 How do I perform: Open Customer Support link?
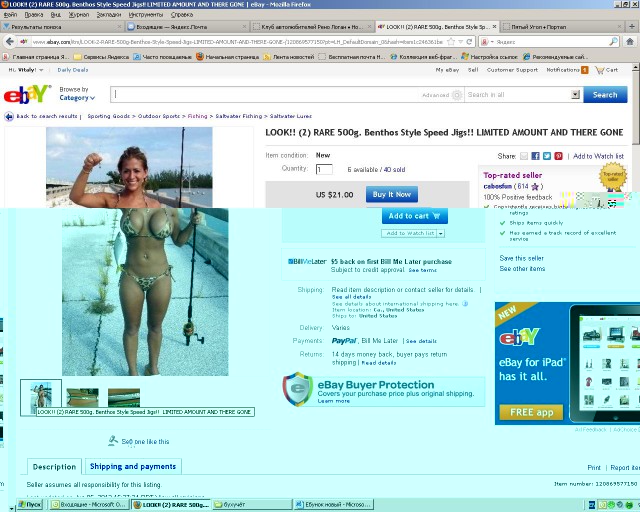512,70
